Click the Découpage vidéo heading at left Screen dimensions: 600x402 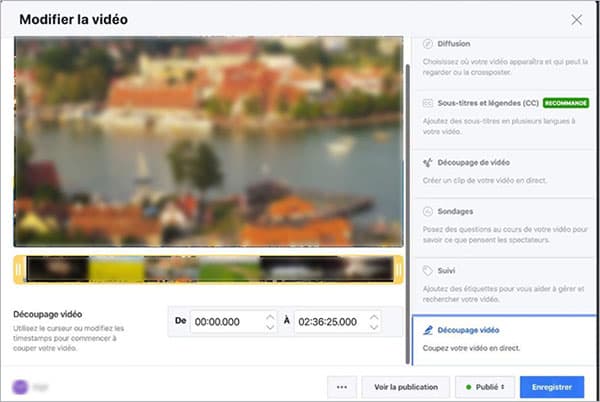point(47,314)
